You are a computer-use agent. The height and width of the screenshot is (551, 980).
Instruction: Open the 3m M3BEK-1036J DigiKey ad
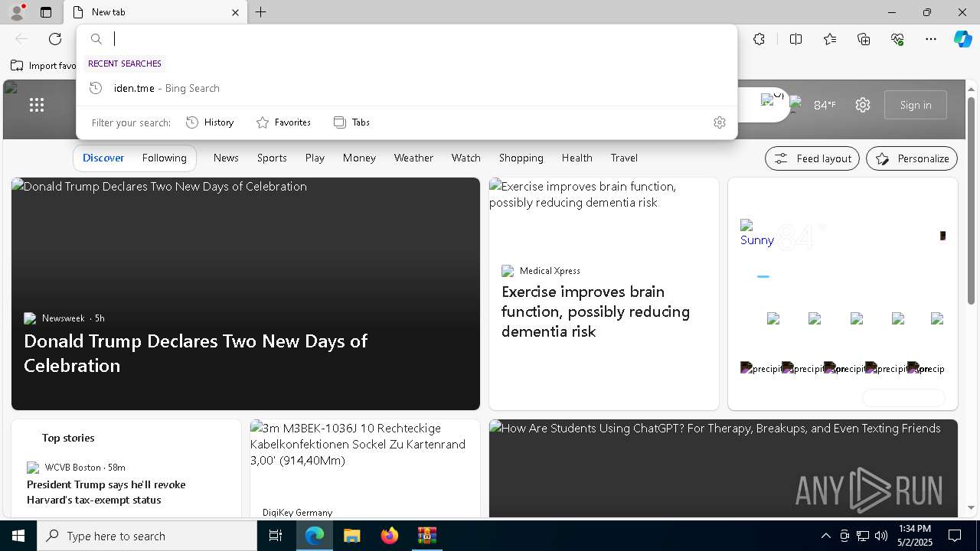click(365, 468)
